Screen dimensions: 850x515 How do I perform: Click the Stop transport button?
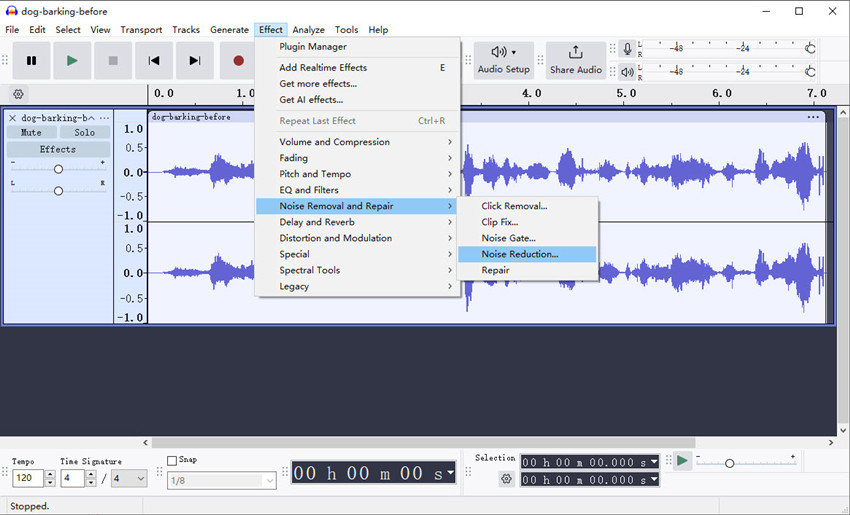tap(113, 61)
